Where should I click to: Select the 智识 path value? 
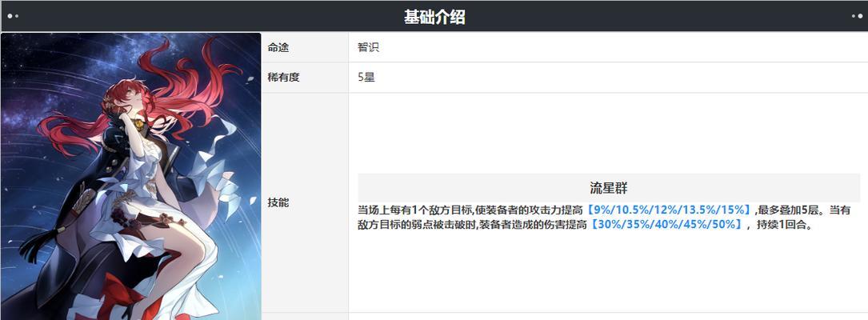pos(368,48)
